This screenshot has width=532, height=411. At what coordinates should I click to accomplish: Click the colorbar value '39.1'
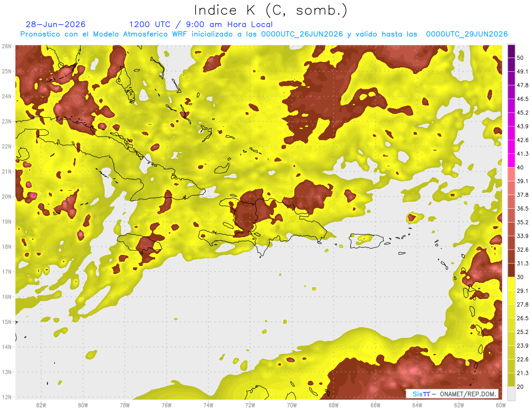(523, 181)
